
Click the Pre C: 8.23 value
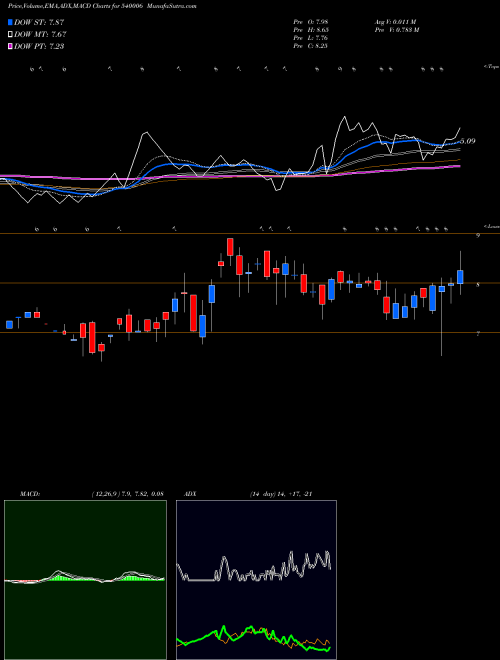point(311,46)
